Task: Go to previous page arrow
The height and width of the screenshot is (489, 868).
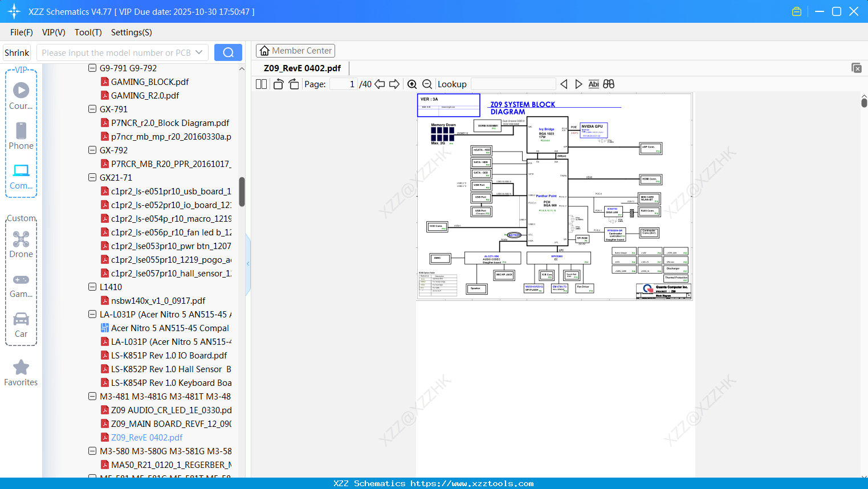Action: [380, 84]
